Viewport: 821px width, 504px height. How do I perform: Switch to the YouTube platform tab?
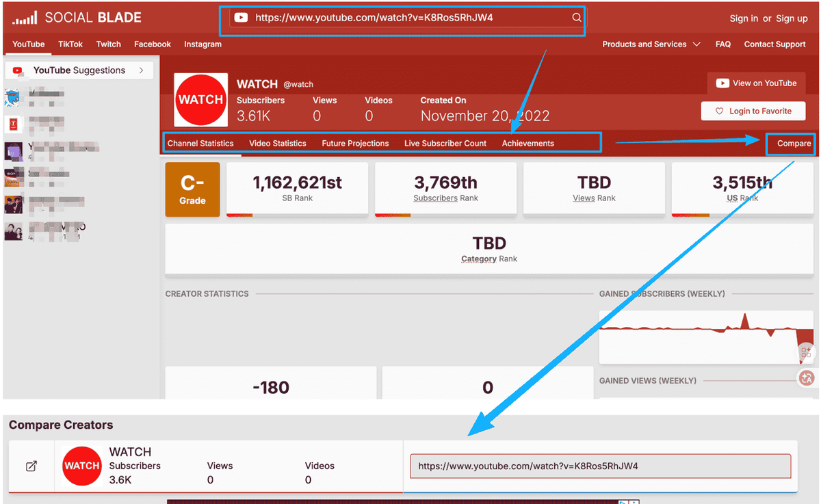click(x=29, y=44)
